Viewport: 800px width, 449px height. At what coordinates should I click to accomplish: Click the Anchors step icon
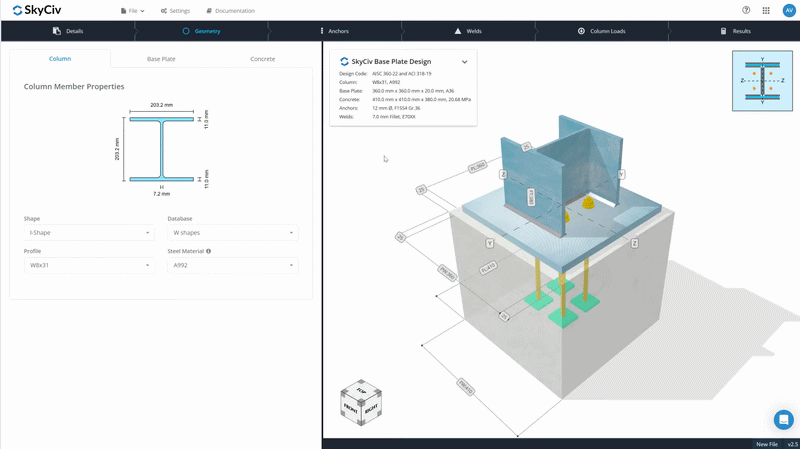pos(321,31)
